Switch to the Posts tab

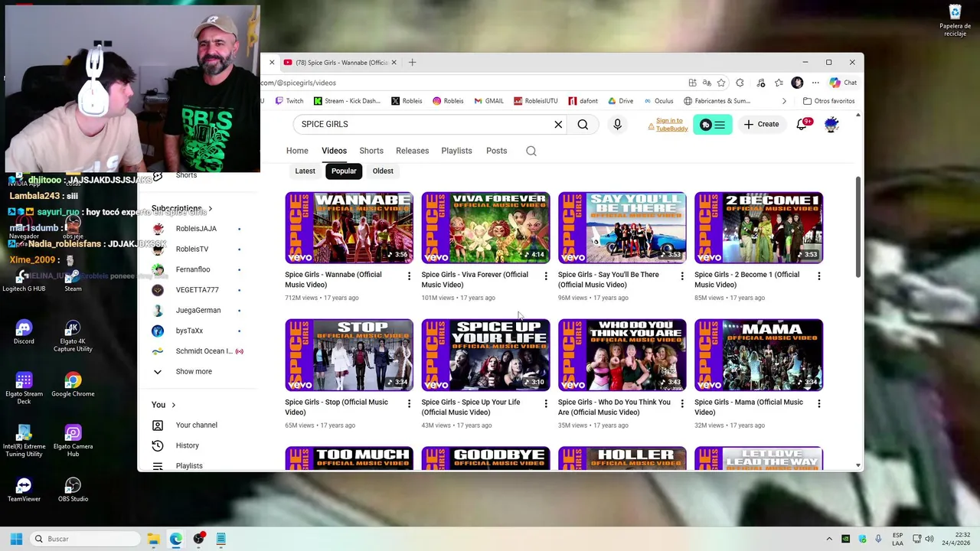point(496,151)
